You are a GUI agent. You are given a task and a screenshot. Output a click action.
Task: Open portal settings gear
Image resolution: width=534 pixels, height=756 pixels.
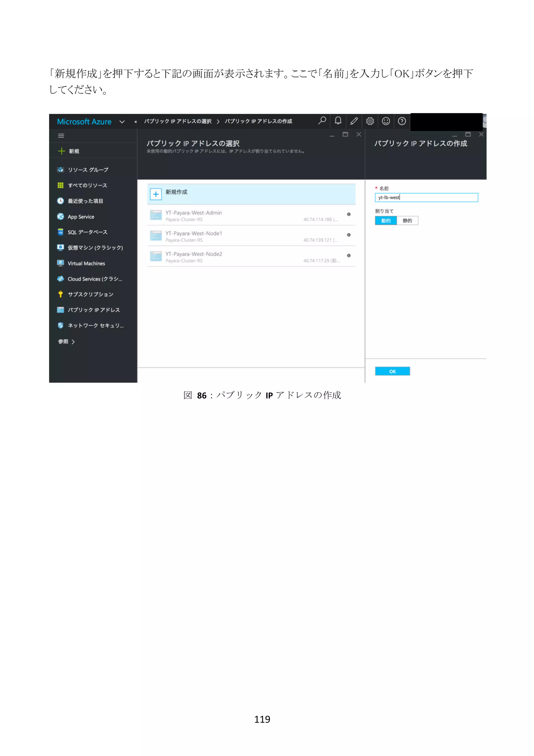click(x=370, y=121)
